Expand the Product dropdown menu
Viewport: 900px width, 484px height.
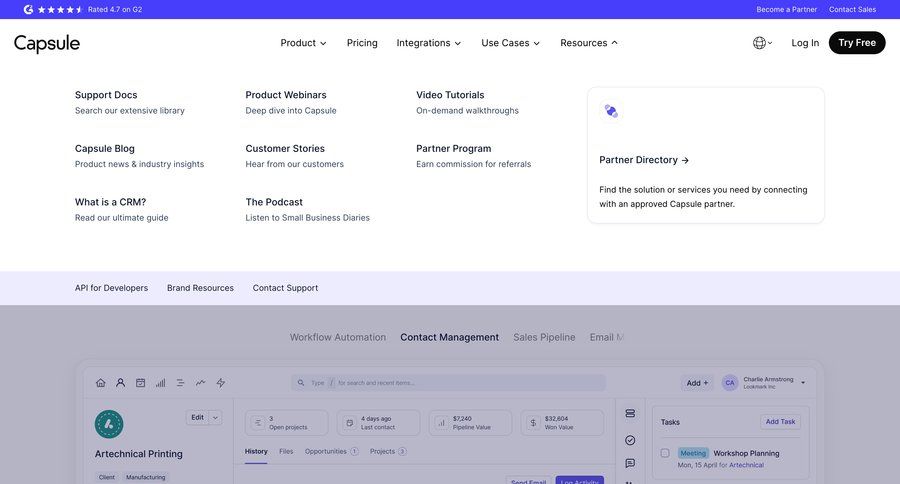(303, 43)
